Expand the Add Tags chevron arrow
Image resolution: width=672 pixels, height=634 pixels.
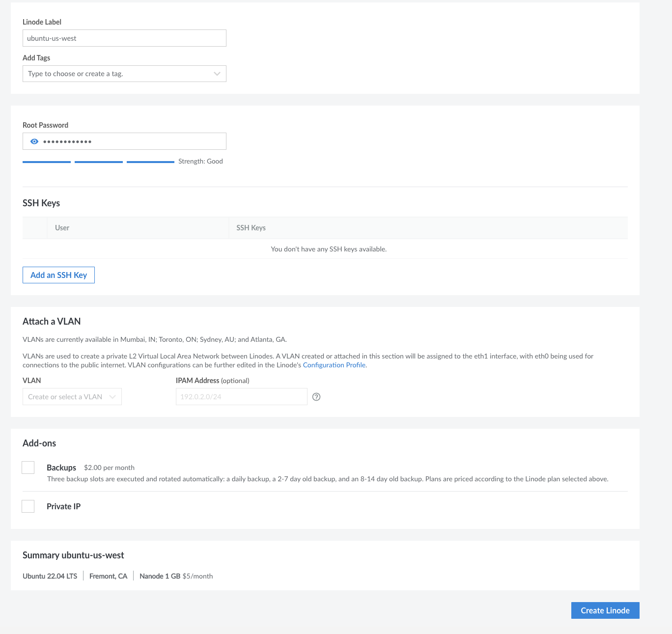[x=217, y=74]
